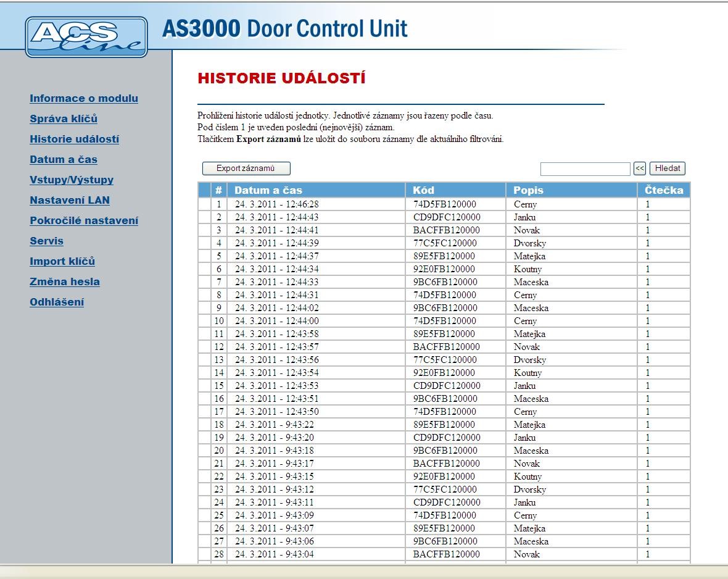Click code BACFFB120000 in row 28
The height and width of the screenshot is (579, 728).
pyautogui.click(x=446, y=554)
